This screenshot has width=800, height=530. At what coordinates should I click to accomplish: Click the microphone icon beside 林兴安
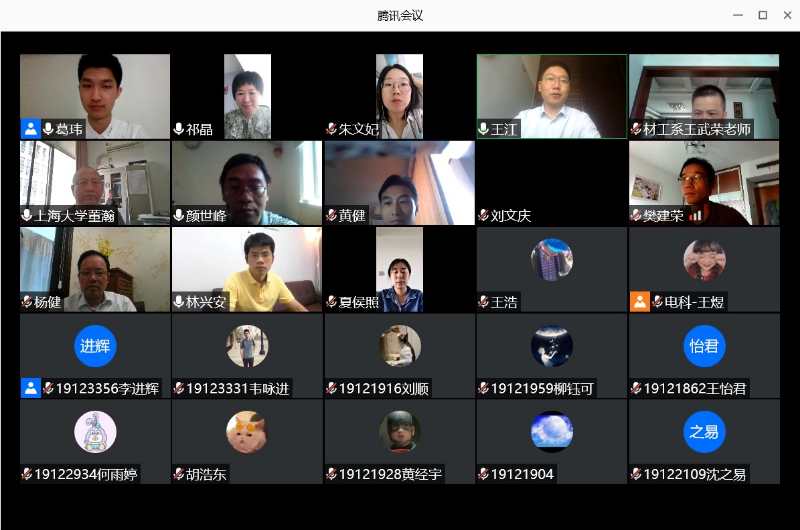(179, 301)
